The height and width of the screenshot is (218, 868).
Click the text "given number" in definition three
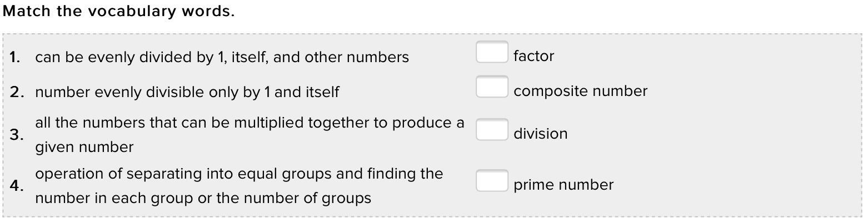tap(84, 147)
